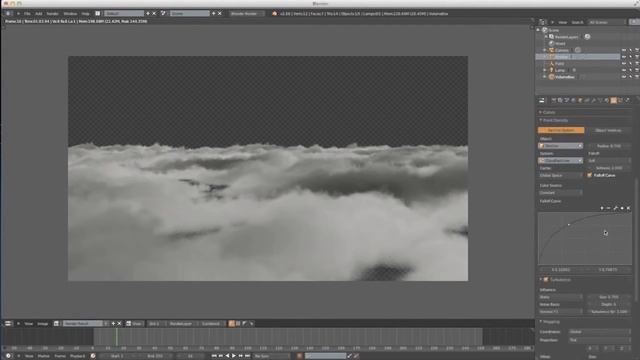This screenshot has height=360, width=640.
Task: Open the Blender Render engine dropdown
Action: click(246, 13)
